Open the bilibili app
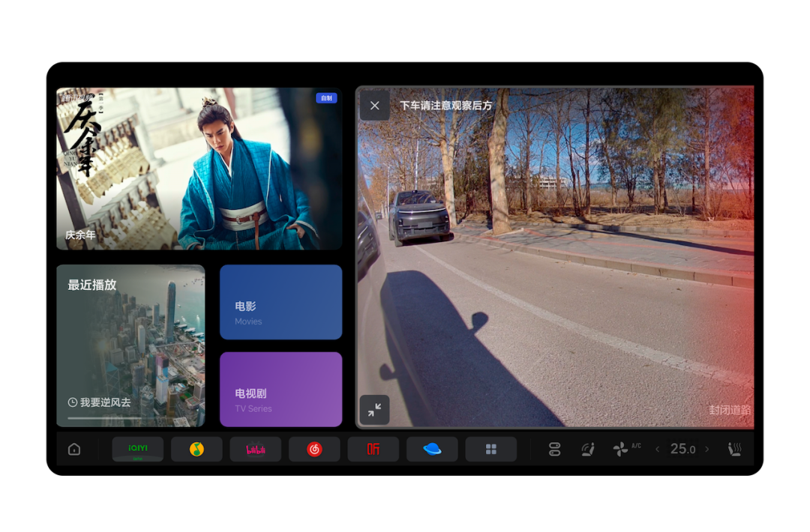Viewport: 810px width, 532px height. click(256, 449)
